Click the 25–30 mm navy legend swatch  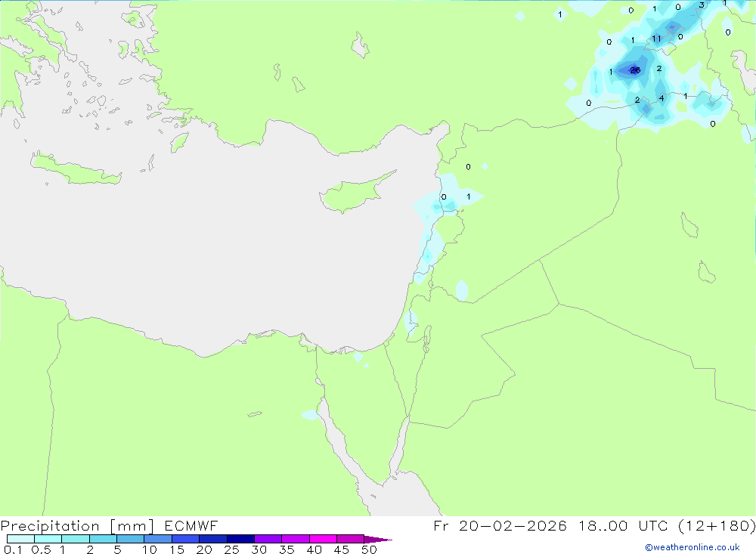(x=240, y=539)
